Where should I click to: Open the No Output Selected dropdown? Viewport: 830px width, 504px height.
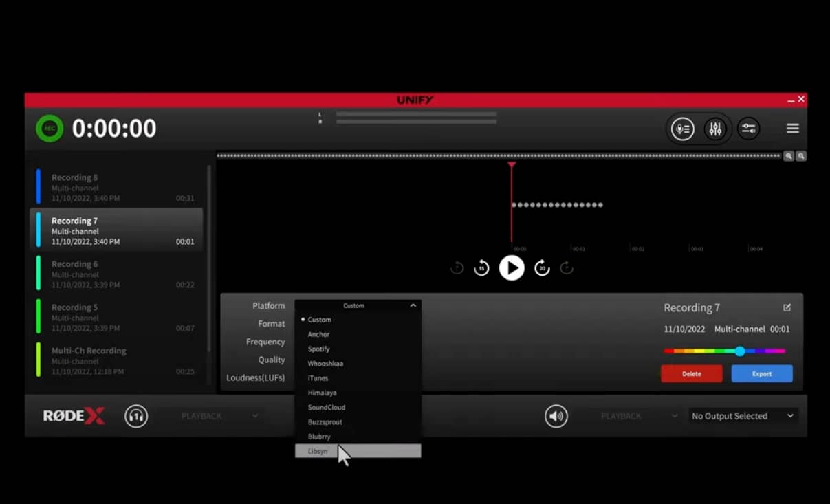point(743,416)
